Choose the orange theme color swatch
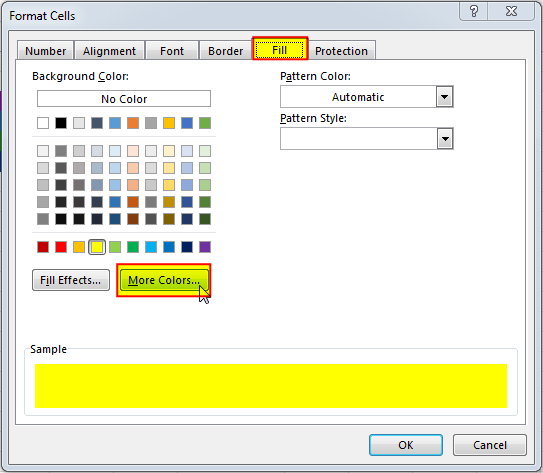543x473 pixels. 133,123
